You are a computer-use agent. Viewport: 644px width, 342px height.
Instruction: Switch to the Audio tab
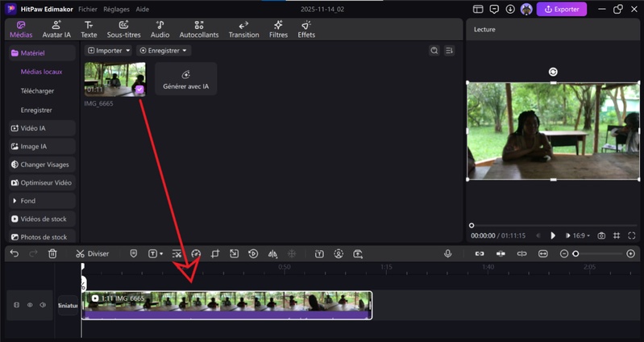point(160,30)
